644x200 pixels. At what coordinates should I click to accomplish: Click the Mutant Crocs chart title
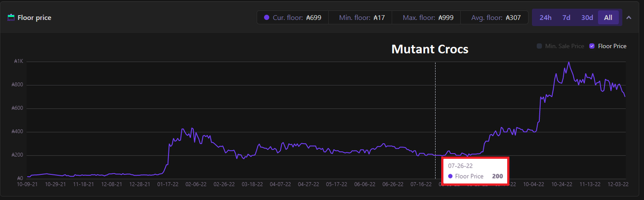430,49
